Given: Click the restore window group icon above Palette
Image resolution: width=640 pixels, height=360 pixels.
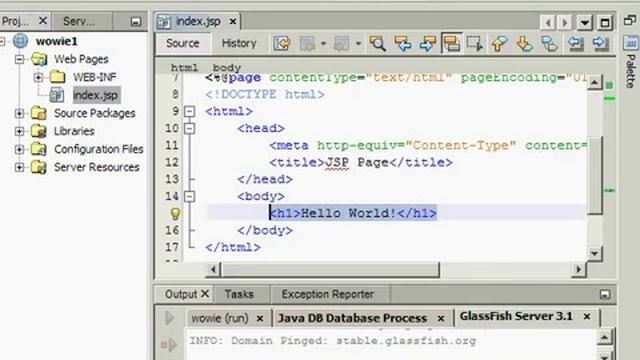Looking at the screenshot, I should pos(630,20).
